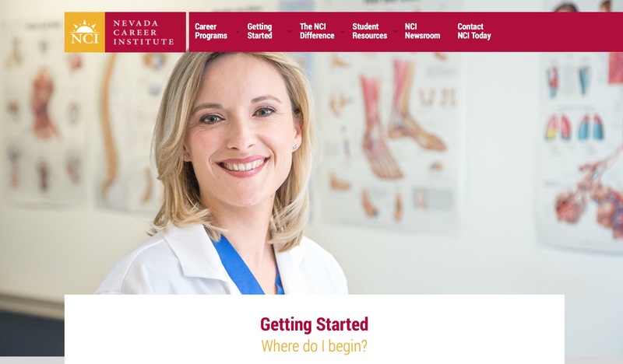
Task: Click the Getting Started page heading
Action: 315,324
